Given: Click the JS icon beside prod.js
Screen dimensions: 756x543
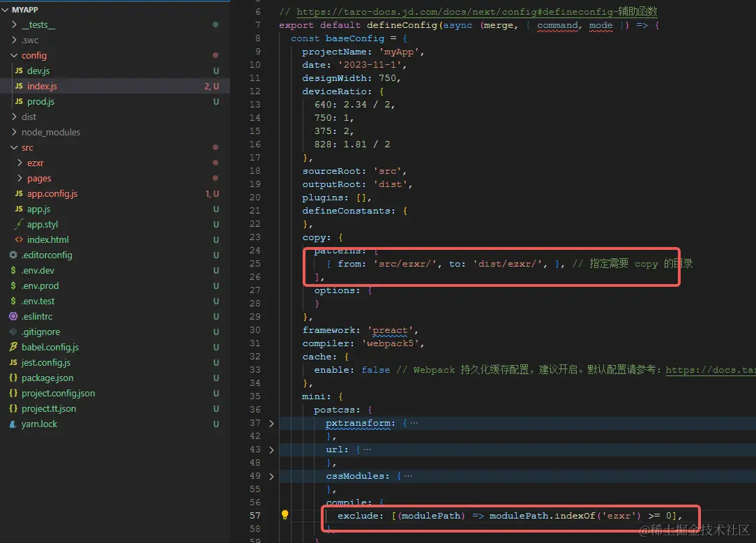Looking at the screenshot, I should [x=19, y=101].
